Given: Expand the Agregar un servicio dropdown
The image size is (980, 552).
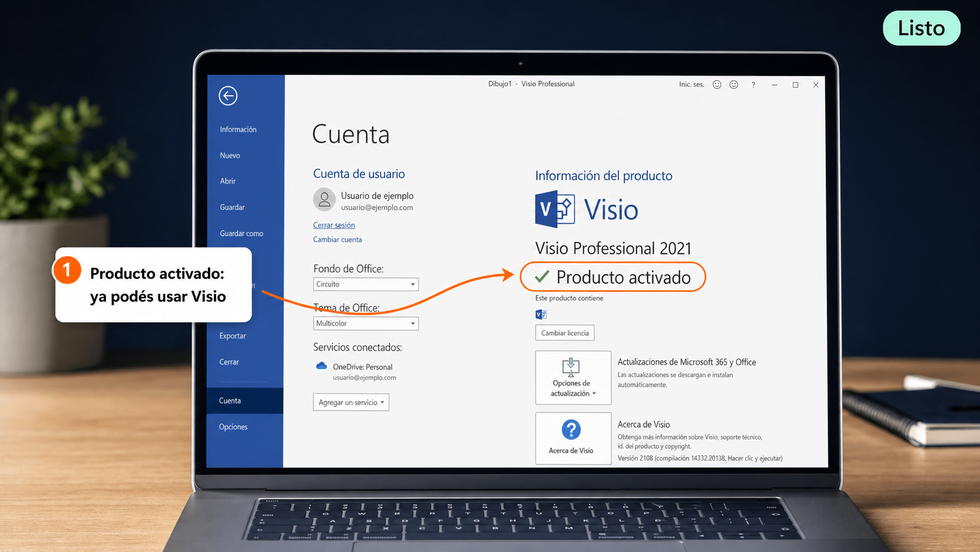Looking at the screenshot, I should (351, 402).
